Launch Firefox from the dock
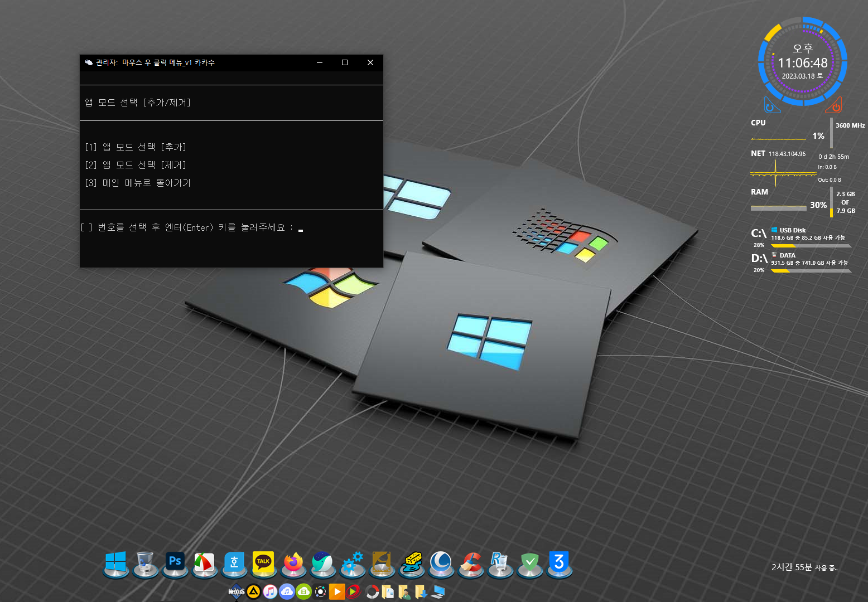868x602 pixels. click(293, 564)
